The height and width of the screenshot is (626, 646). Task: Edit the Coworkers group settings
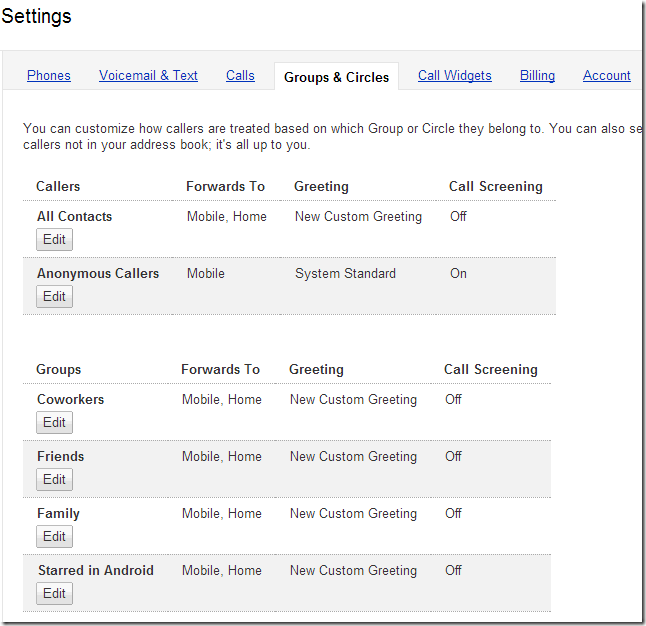coord(54,422)
